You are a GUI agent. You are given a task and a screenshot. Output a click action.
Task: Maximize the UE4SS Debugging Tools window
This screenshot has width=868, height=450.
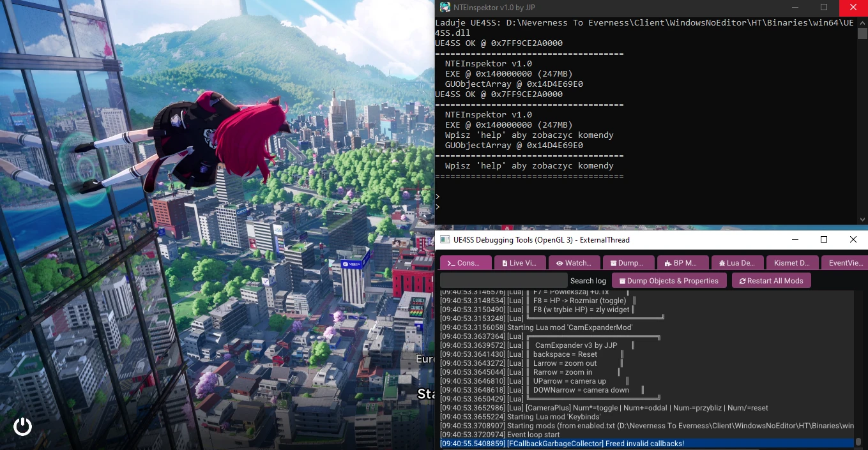tap(824, 240)
